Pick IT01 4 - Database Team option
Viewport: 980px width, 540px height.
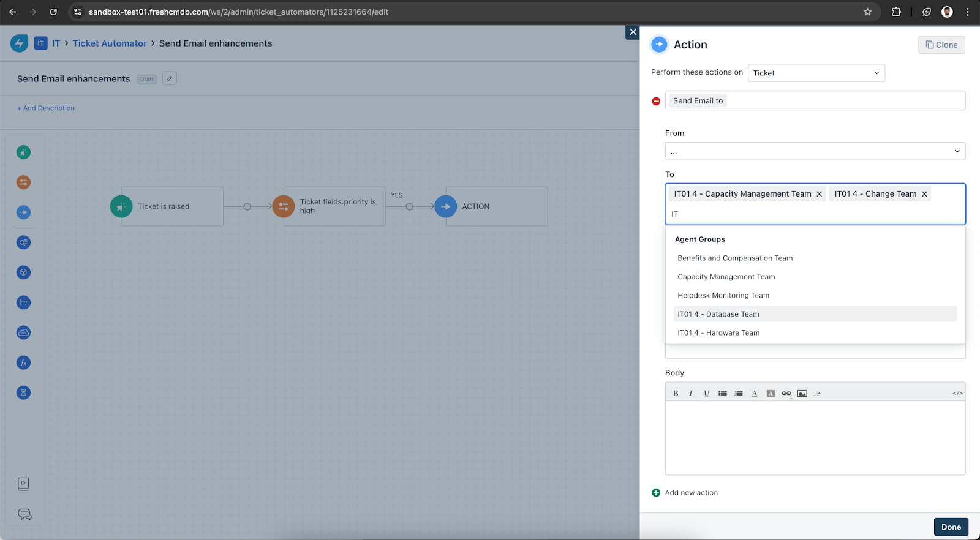coord(815,314)
